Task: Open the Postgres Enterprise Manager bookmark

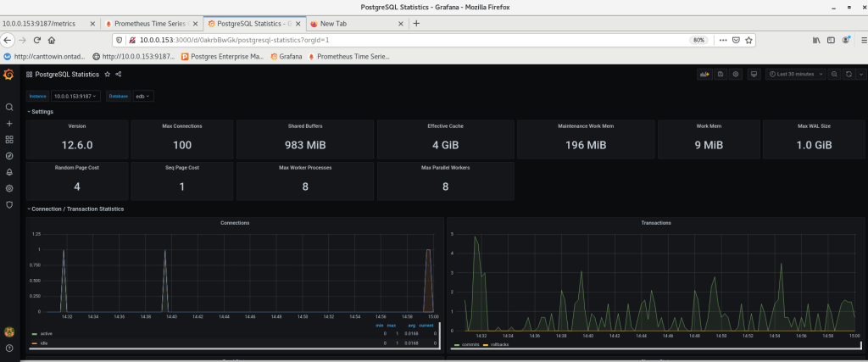Action: coord(224,56)
